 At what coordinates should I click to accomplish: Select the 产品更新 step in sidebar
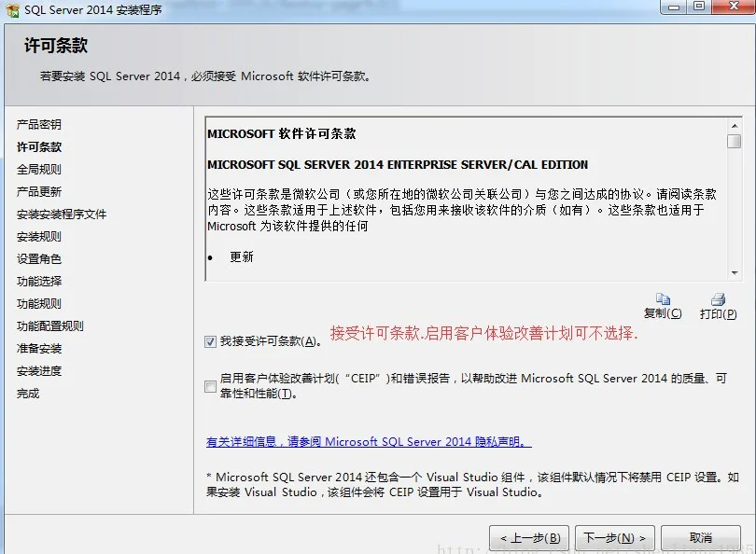(x=39, y=192)
